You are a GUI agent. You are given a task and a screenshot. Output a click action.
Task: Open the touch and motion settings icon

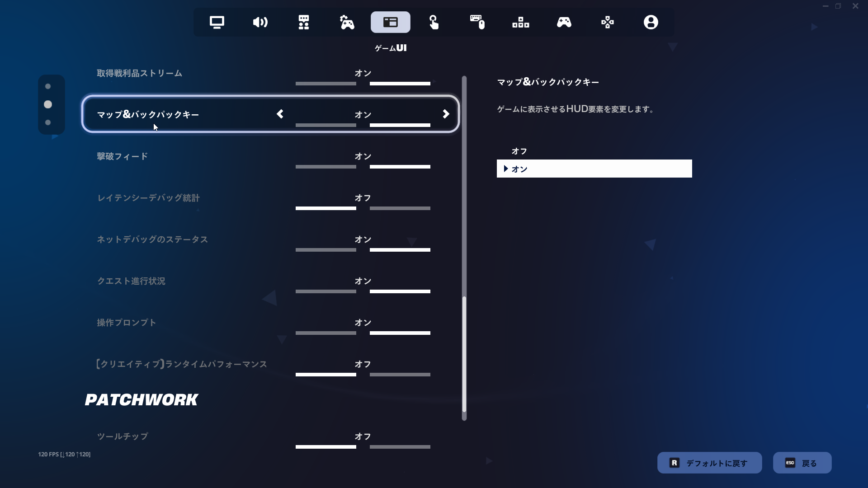tap(434, 22)
